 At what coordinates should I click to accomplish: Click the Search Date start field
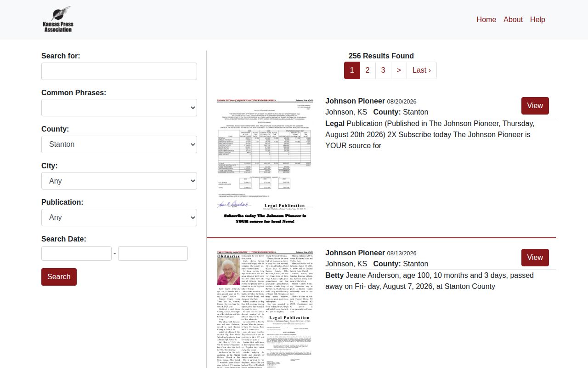click(x=76, y=253)
